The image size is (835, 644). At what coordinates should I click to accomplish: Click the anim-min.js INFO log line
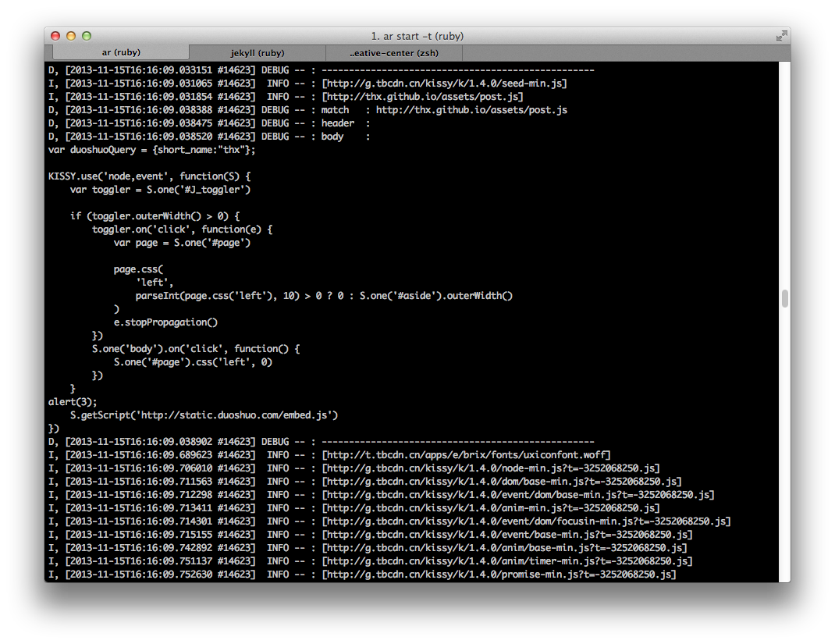pyautogui.click(x=354, y=508)
